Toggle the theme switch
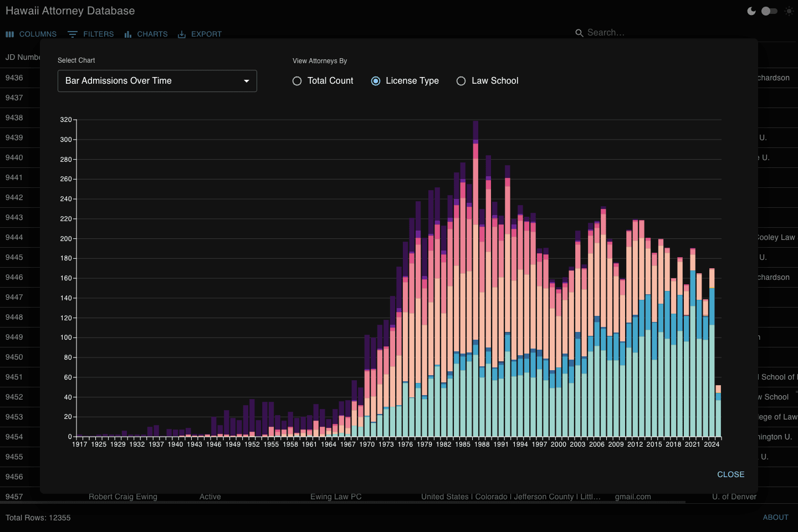Image resolution: width=798 pixels, height=532 pixels. (769, 11)
